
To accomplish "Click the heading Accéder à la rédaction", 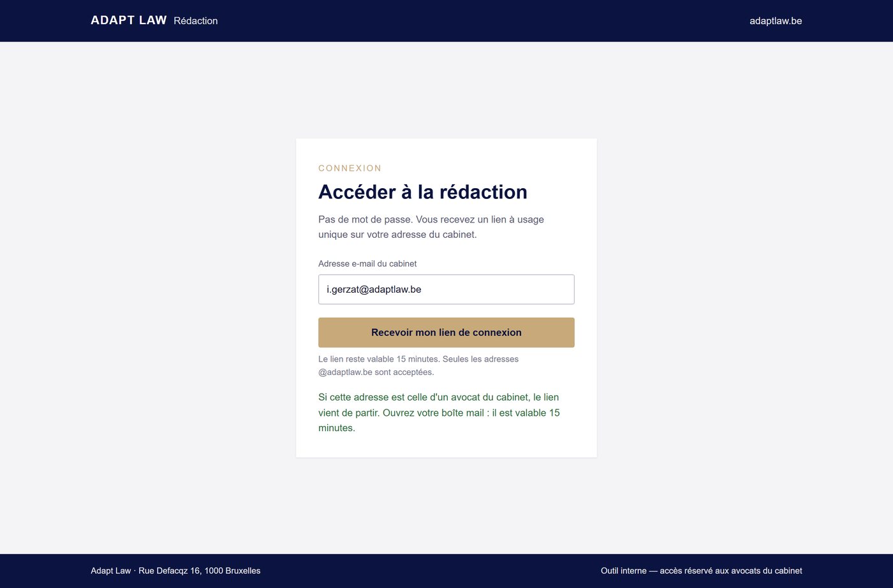I will coord(423,192).
